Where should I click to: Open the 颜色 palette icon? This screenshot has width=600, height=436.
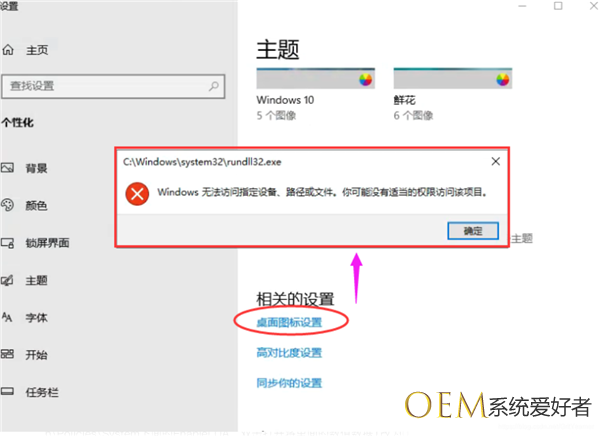click(x=7, y=205)
